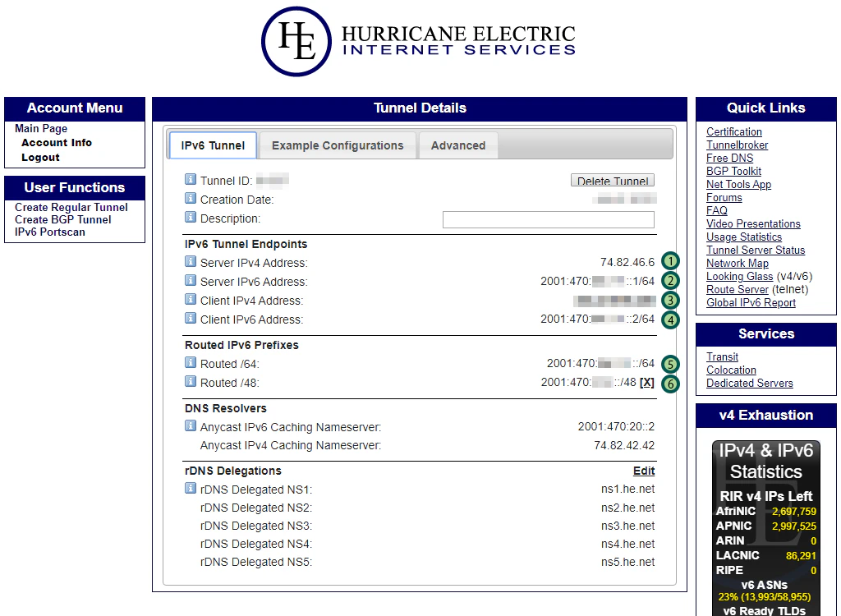The height and width of the screenshot is (616, 841).
Task: Click info icon beside rDNS Delegated NS1
Action: click(191, 488)
